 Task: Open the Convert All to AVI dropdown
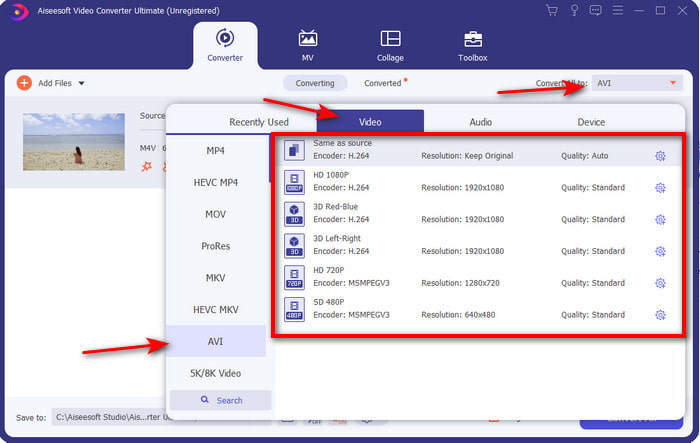[637, 83]
